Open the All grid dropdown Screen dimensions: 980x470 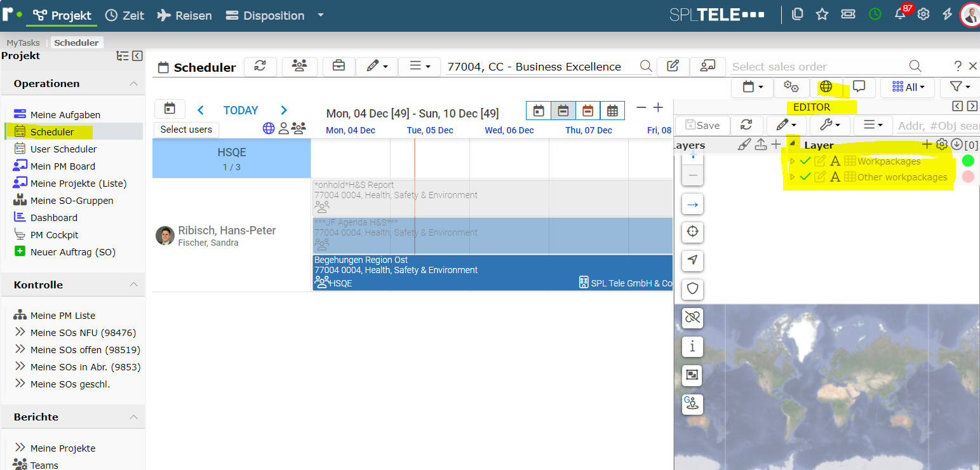tap(908, 87)
